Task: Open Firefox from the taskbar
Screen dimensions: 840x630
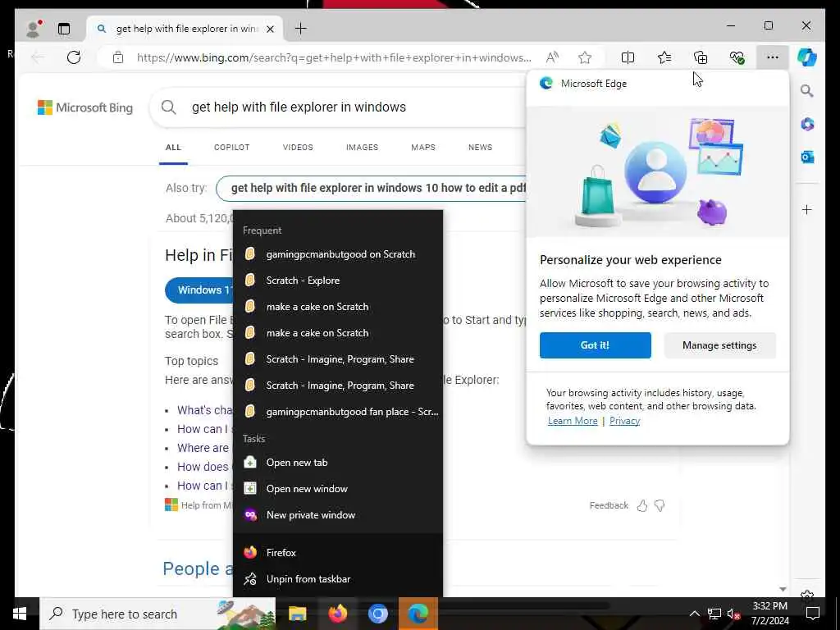Action: coord(337,614)
